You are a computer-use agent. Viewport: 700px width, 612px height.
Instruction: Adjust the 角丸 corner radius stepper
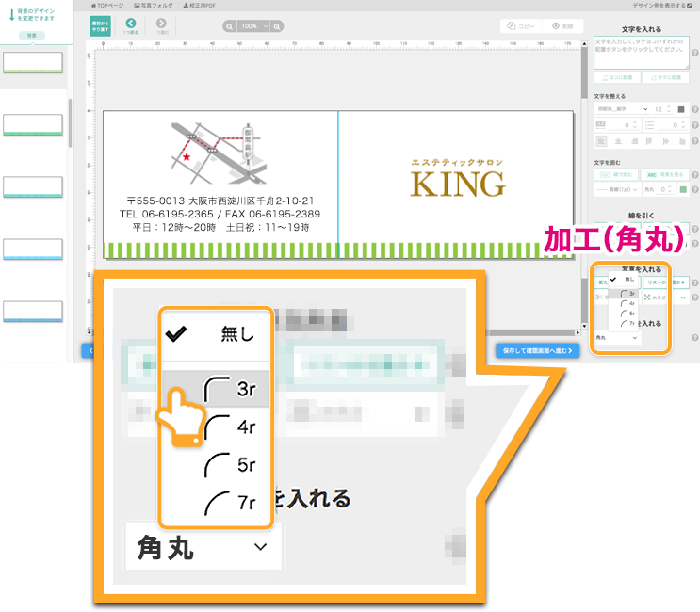pos(669,189)
